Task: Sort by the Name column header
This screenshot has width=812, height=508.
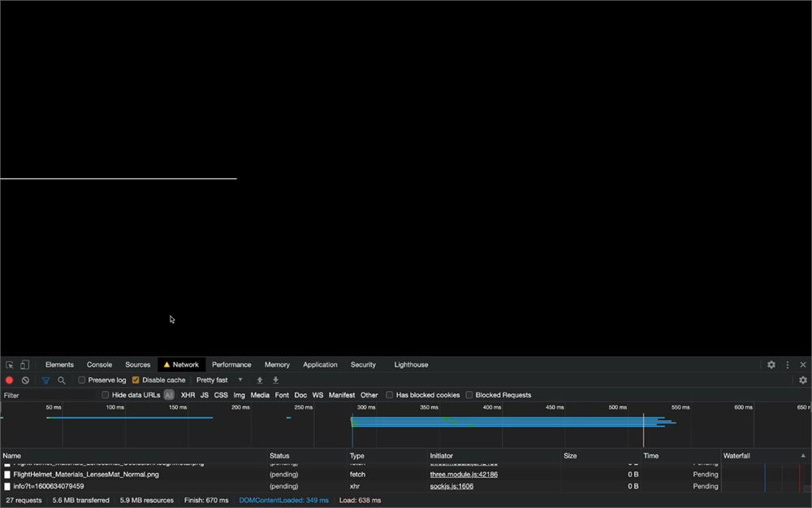Action: click(134, 456)
